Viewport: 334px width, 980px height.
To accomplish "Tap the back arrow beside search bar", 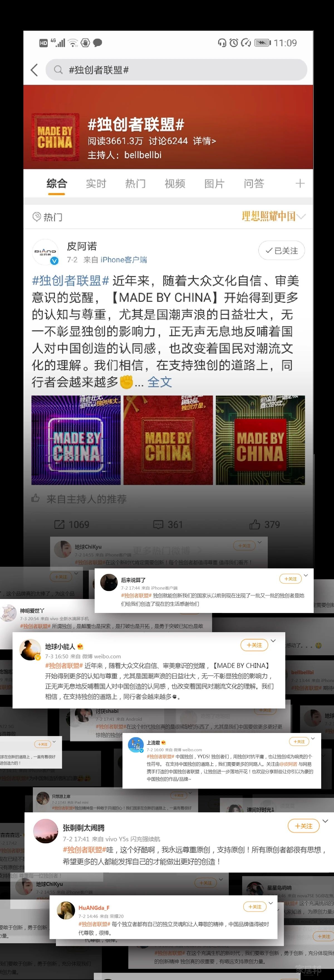I will [x=34, y=70].
